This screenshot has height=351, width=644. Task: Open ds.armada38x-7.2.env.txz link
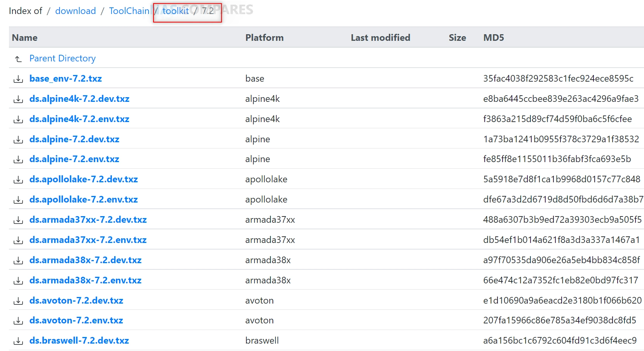86,280
